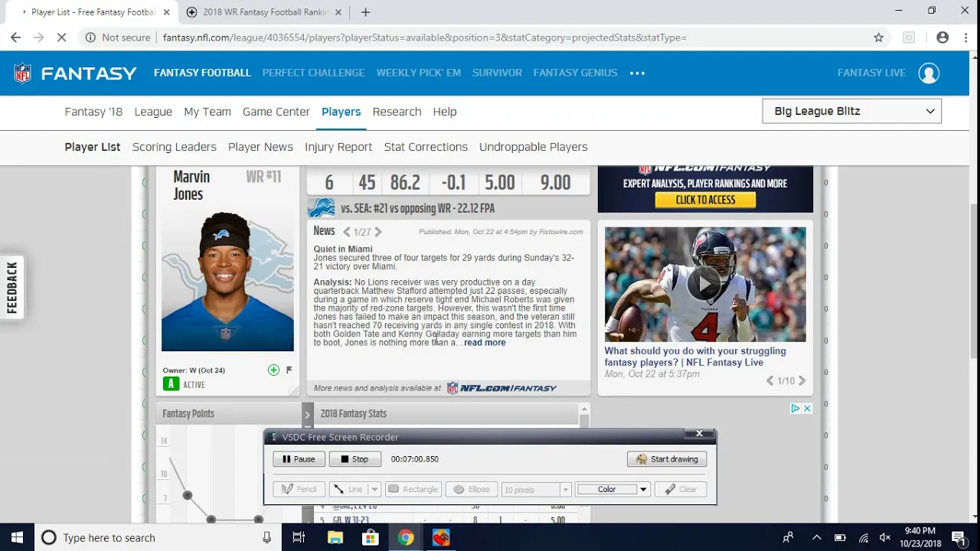980x551 pixels.
Task: Click Start drawing in VSDC recorder
Action: [x=667, y=459]
